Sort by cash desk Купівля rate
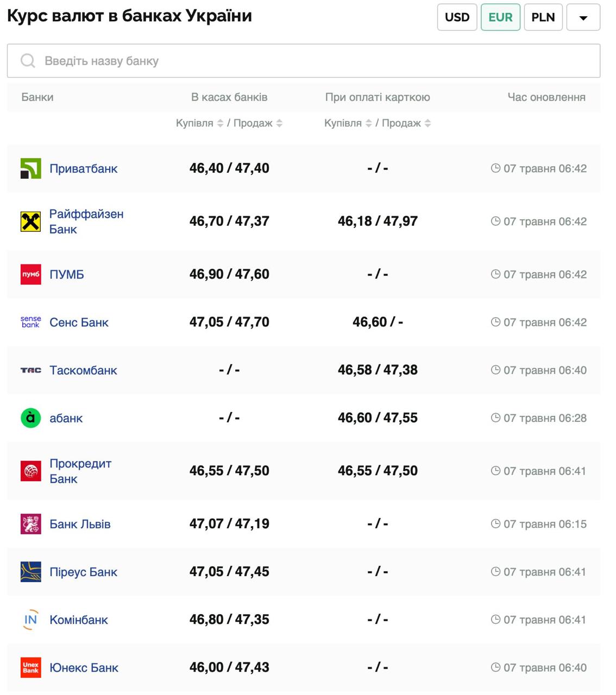Viewport: 616px width, 695px height. [220, 123]
